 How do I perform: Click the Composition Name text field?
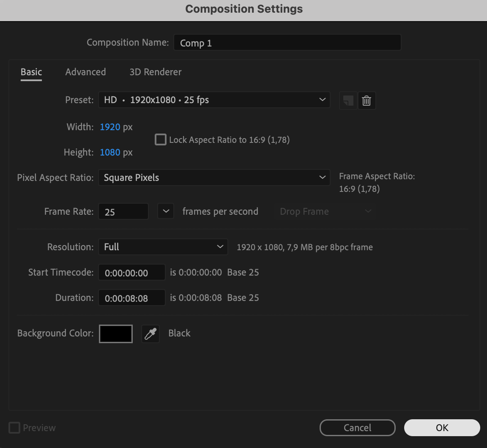287,43
